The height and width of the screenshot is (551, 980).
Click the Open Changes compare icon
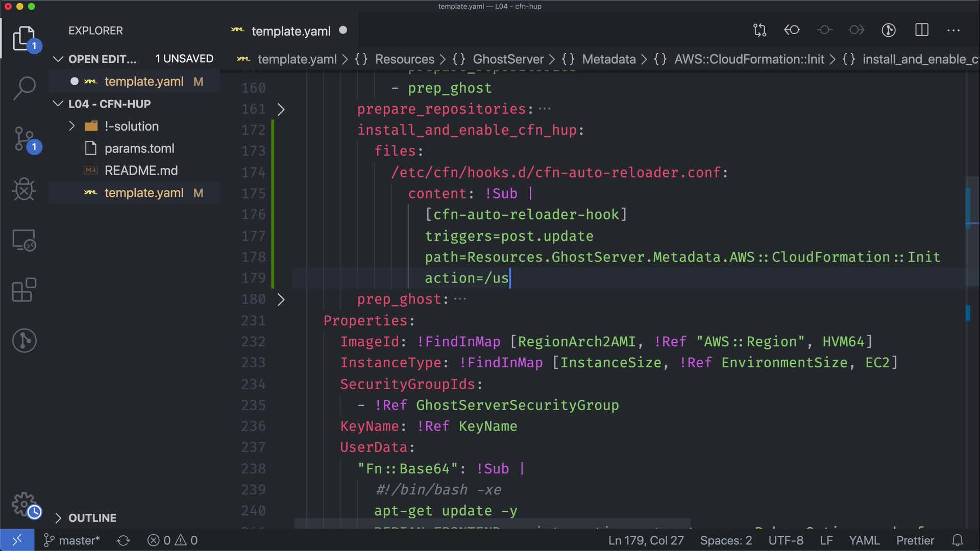click(x=759, y=30)
